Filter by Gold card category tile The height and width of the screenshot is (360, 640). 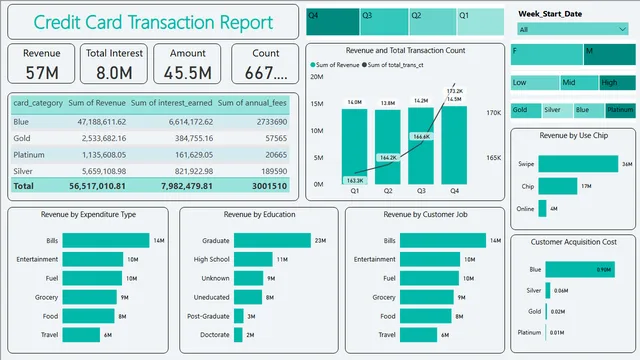(526, 110)
